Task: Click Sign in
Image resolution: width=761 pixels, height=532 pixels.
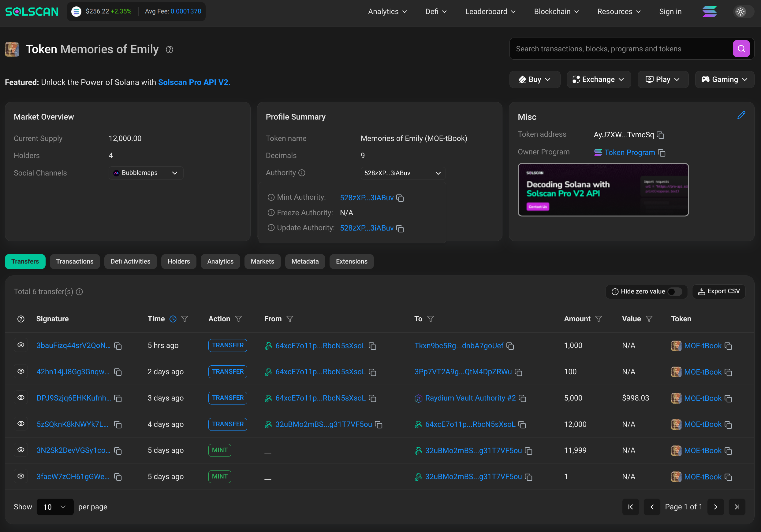Action: [670, 12]
